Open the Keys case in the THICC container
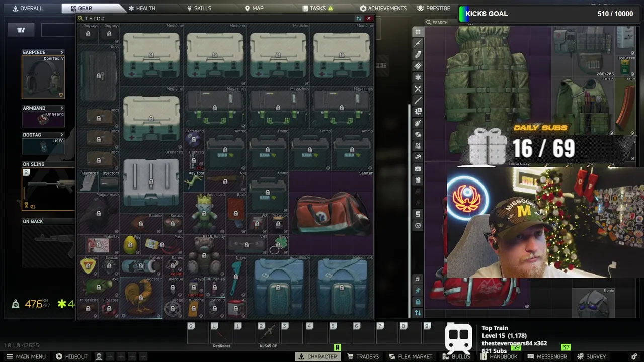 (x=99, y=76)
